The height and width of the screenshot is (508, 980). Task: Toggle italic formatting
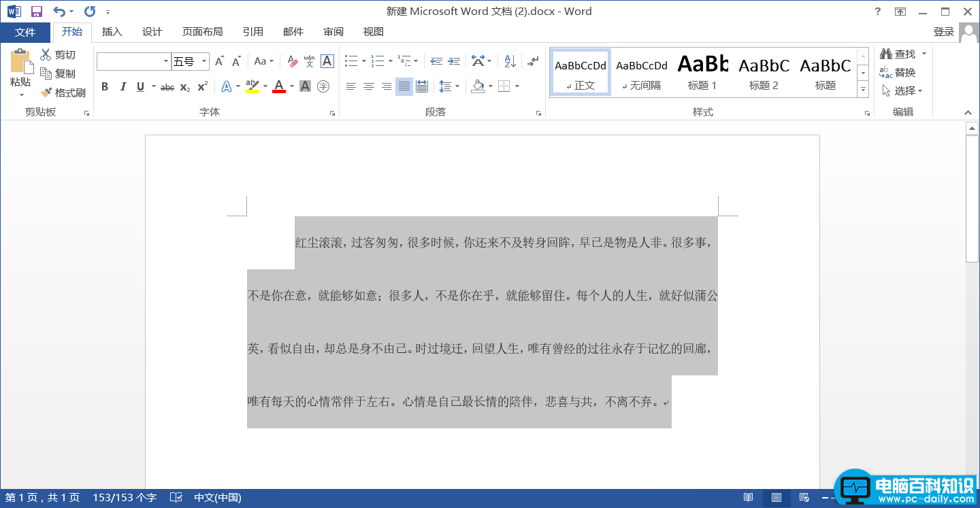click(122, 87)
